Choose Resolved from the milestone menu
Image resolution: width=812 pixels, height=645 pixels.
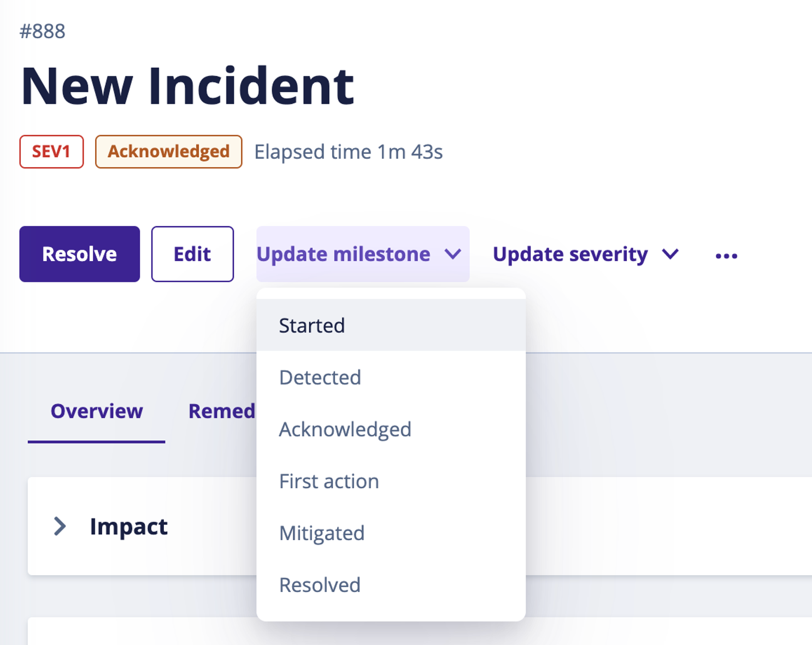pyautogui.click(x=391, y=584)
